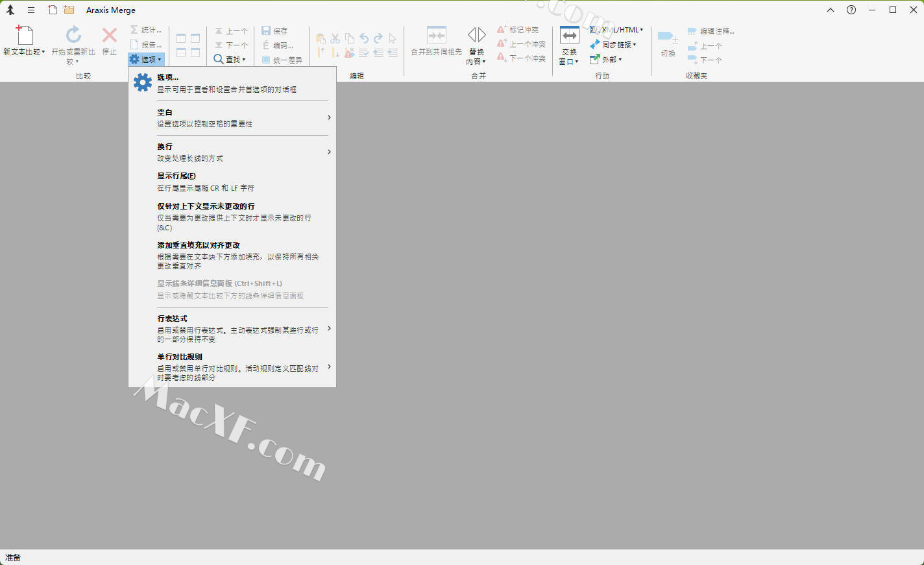The width and height of the screenshot is (924, 565).
Task: Go to 下一个冲突 next conflict
Action: pos(522,58)
